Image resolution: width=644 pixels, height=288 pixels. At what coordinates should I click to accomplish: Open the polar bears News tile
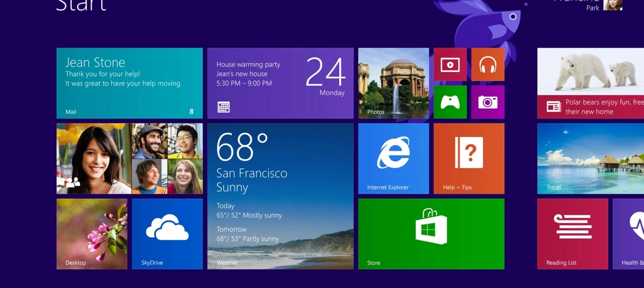(591, 83)
